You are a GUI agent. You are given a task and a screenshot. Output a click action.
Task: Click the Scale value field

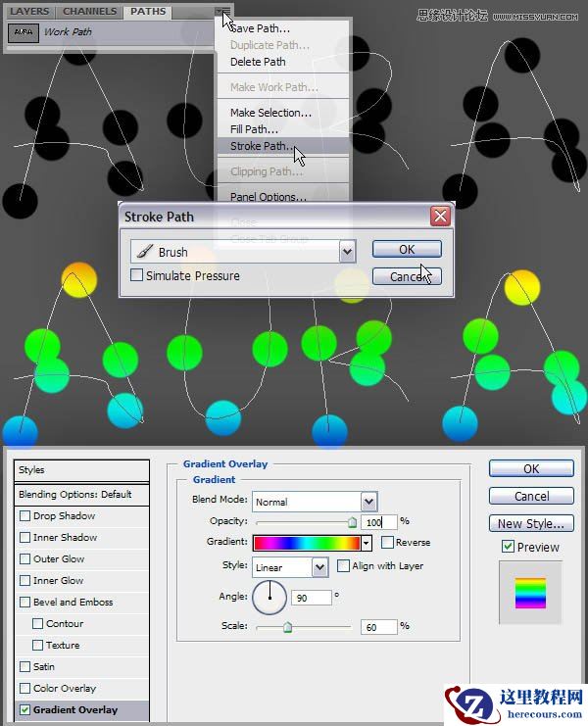[378, 627]
